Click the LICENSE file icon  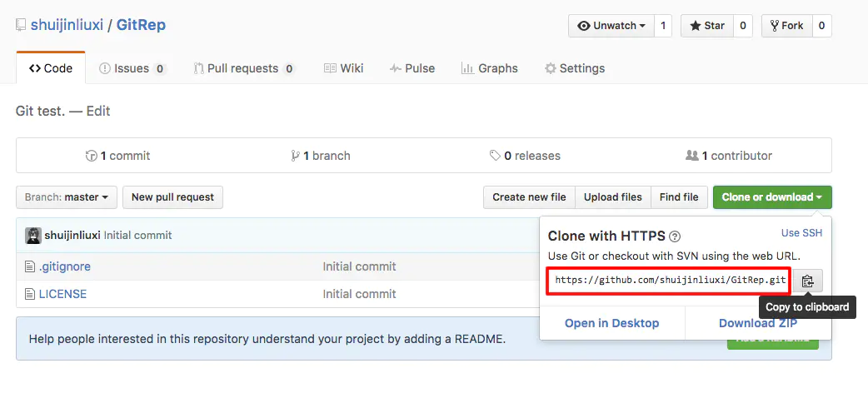point(30,294)
